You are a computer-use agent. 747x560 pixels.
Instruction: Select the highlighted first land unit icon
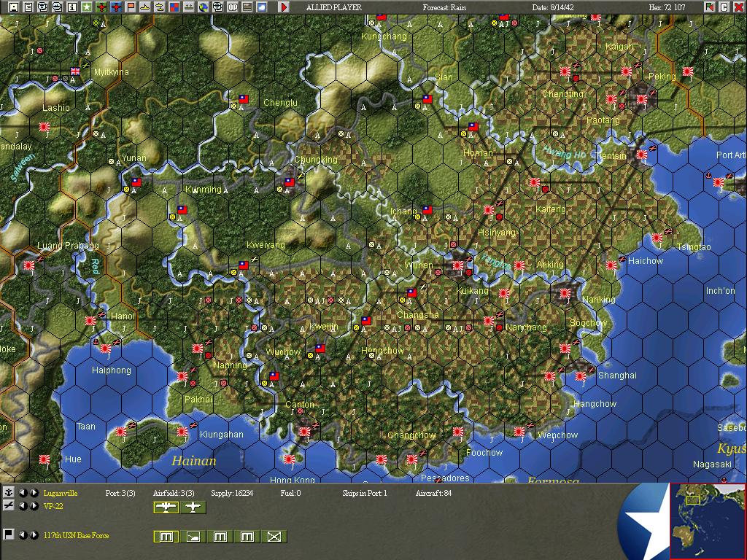coord(166,537)
